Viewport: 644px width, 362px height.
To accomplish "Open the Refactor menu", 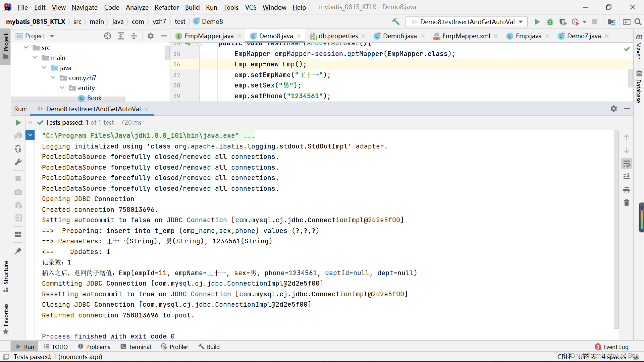I will click(x=167, y=7).
